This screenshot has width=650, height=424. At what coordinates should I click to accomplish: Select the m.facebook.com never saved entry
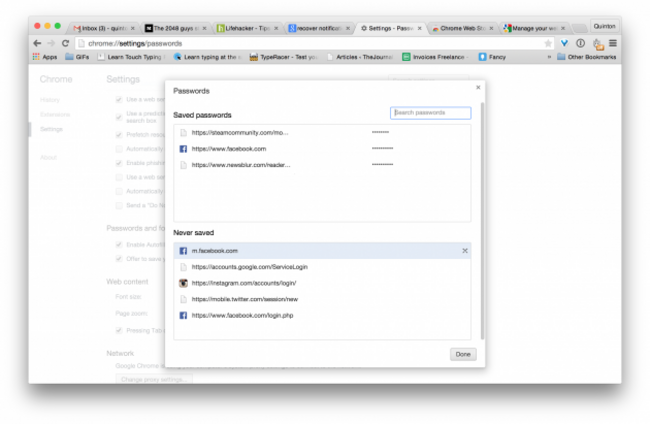pos(322,251)
